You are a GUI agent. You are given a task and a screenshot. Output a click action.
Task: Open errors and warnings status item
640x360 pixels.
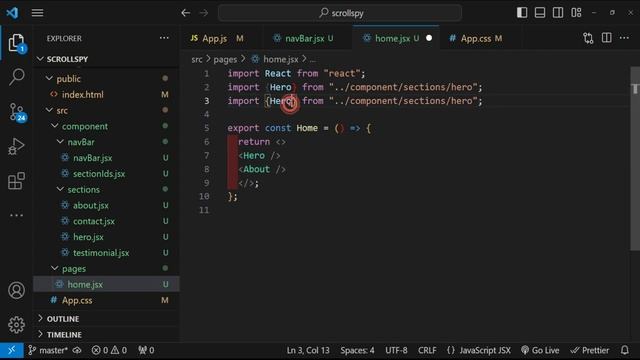pos(109,350)
